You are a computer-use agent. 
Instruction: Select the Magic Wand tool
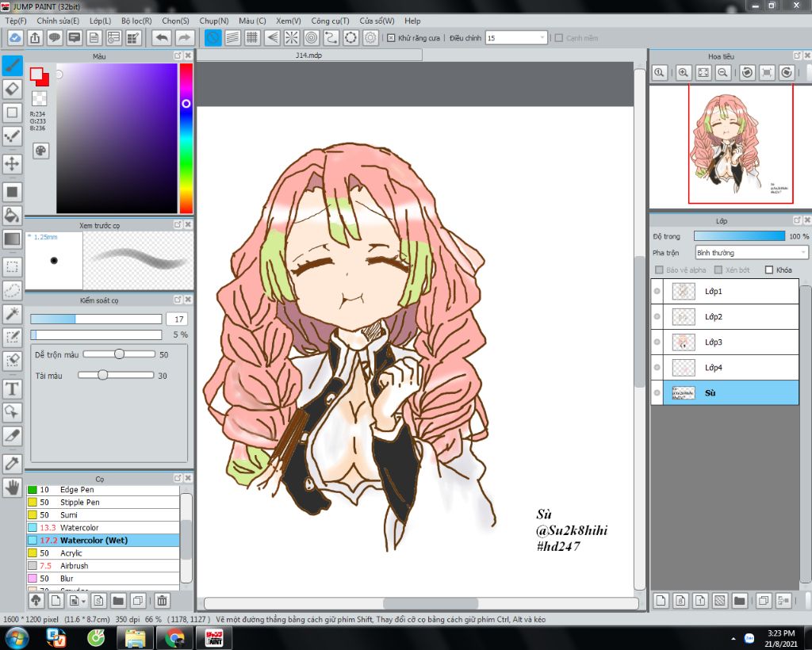pos(13,314)
